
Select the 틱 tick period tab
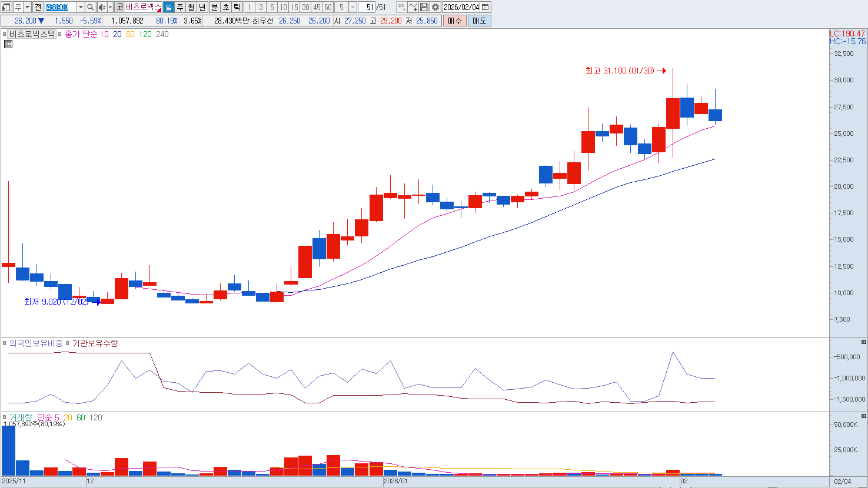(x=237, y=7)
